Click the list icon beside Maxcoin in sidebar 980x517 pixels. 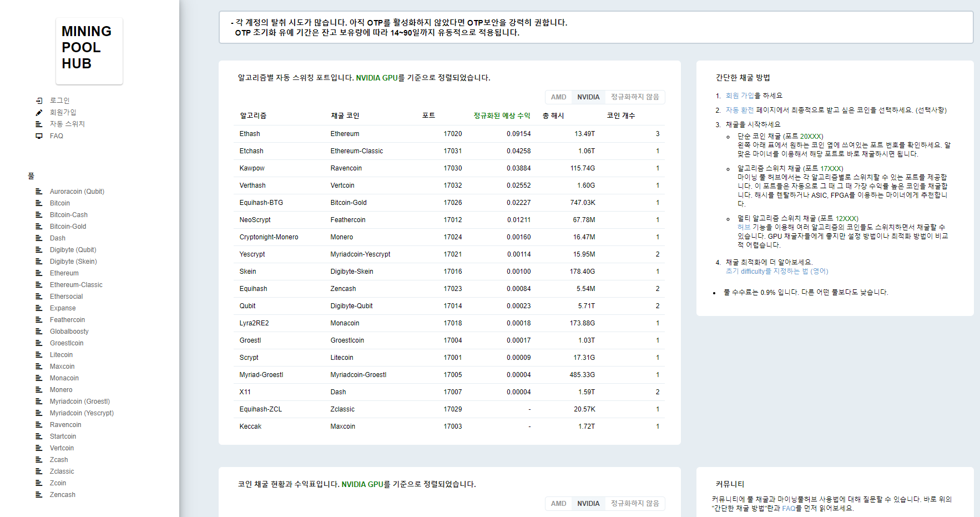(39, 367)
